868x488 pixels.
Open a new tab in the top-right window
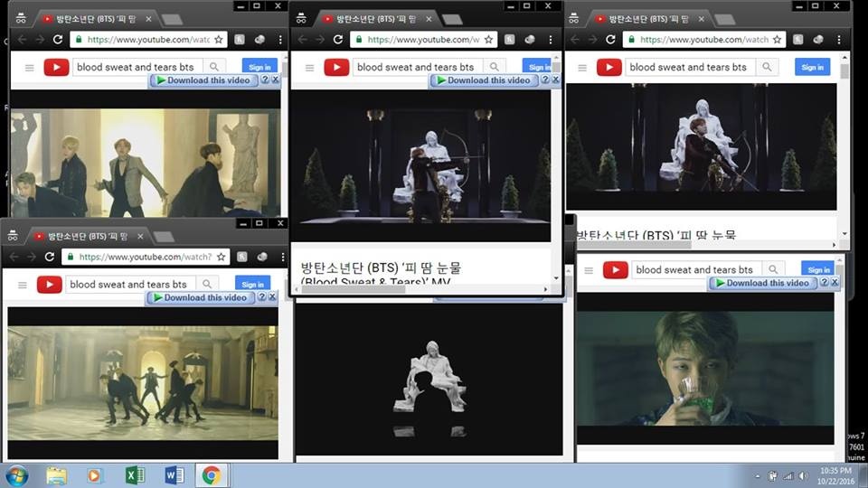[x=723, y=19]
